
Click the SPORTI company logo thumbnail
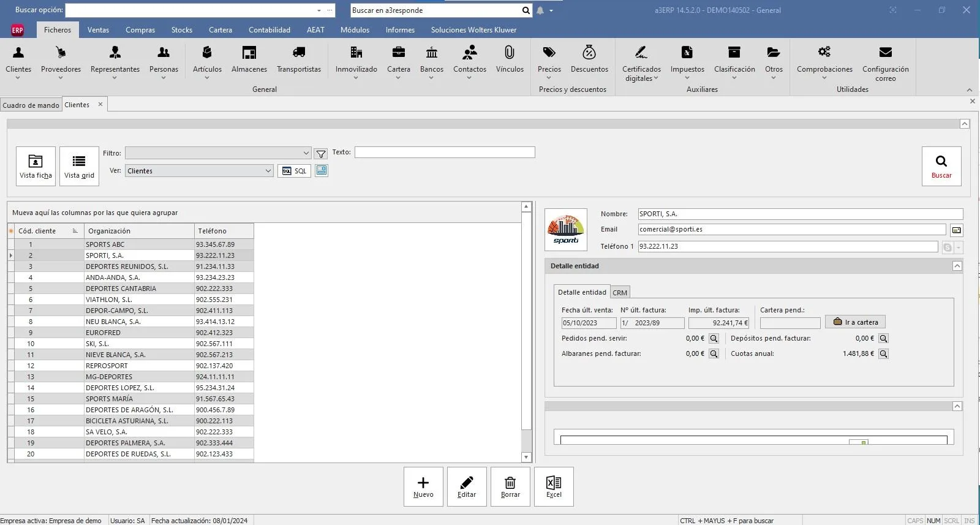click(x=566, y=230)
